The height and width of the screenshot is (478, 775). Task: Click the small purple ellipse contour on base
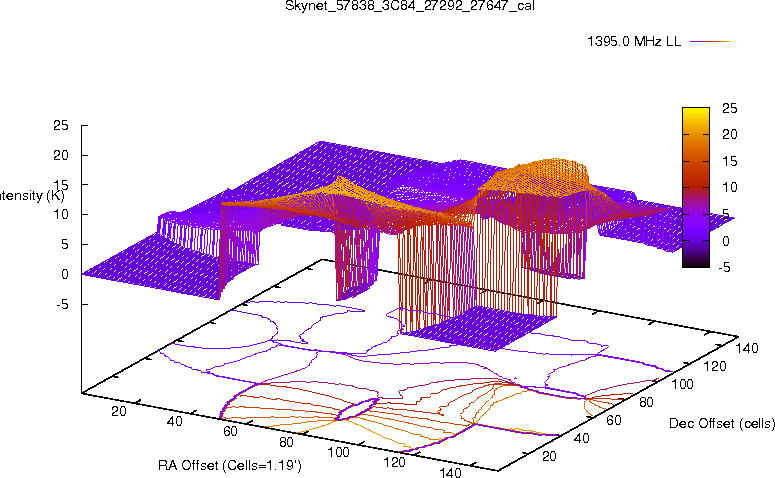[x=358, y=410]
